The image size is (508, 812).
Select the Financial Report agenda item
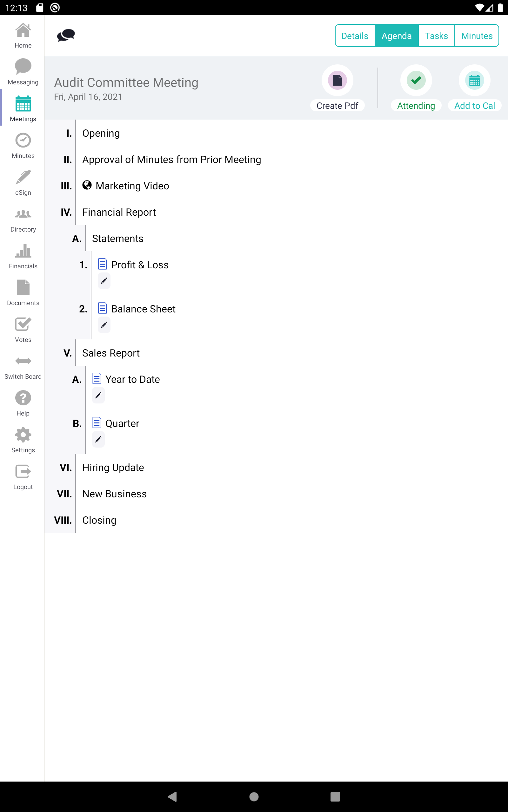119,212
